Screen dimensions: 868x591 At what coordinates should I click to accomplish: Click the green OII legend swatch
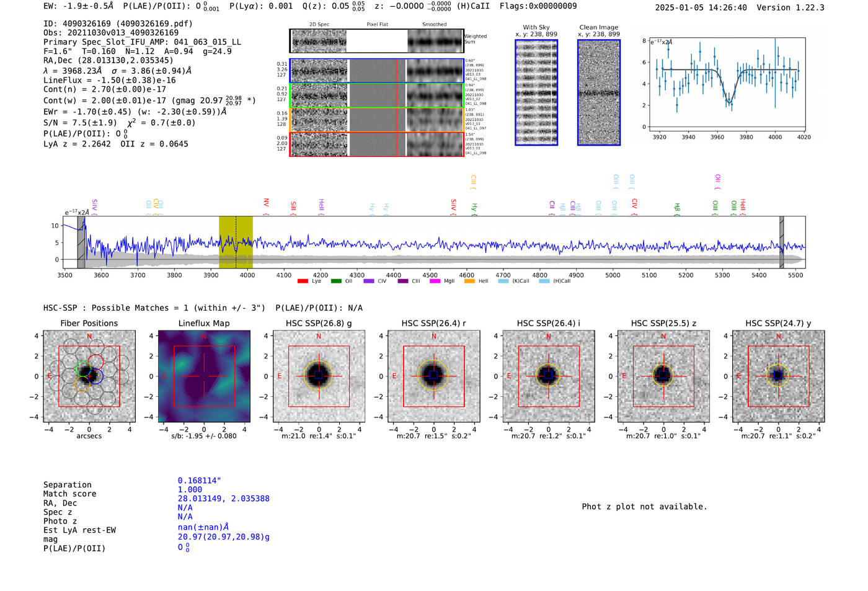click(336, 282)
